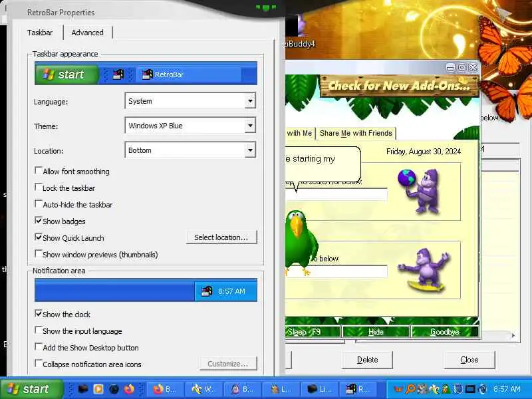Launch the black box icon in Quick Launch
The width and height of the screenshot is (532, 399).
coord(82,389)
